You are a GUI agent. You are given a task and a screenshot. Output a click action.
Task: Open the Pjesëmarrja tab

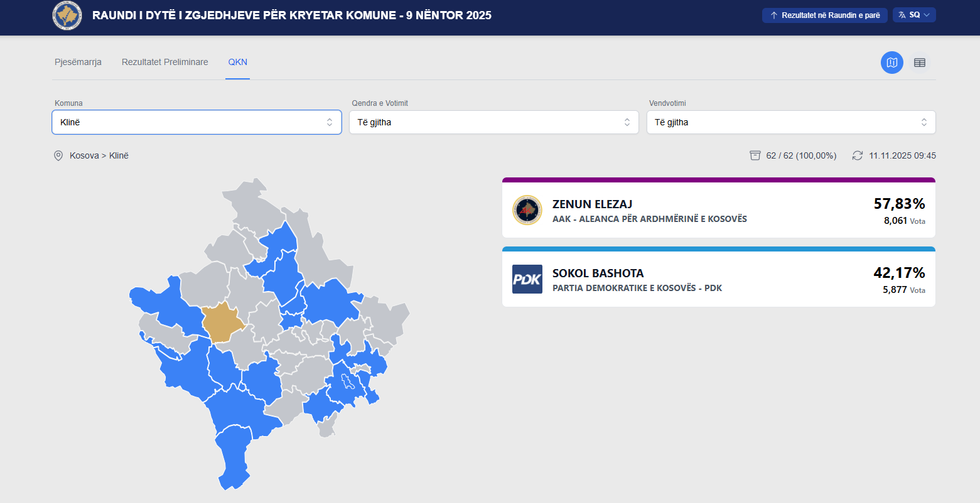78,62
